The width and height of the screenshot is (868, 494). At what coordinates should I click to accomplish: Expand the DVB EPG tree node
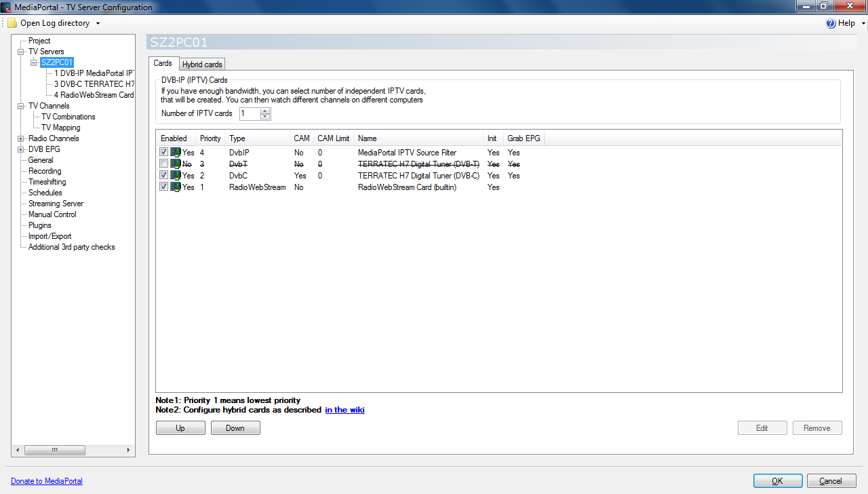(21, 149)
